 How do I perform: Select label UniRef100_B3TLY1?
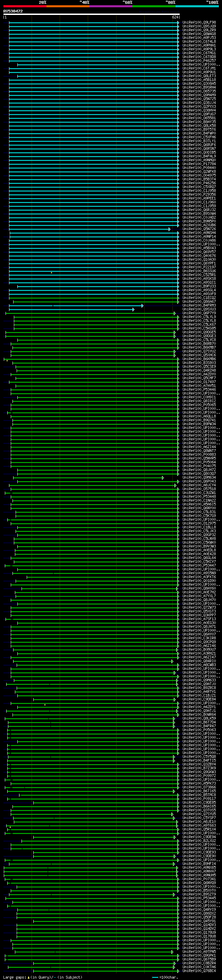(x=199, y=141)
